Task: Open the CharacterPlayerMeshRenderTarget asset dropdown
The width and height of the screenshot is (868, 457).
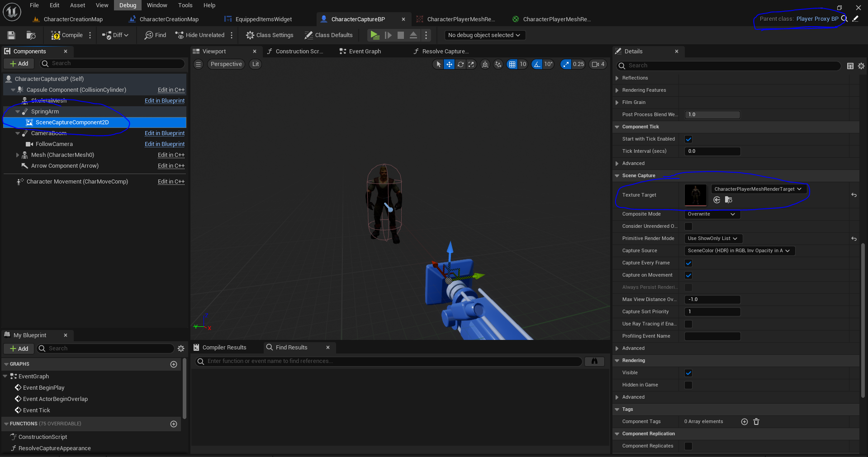Action: [x=759, y=189]
